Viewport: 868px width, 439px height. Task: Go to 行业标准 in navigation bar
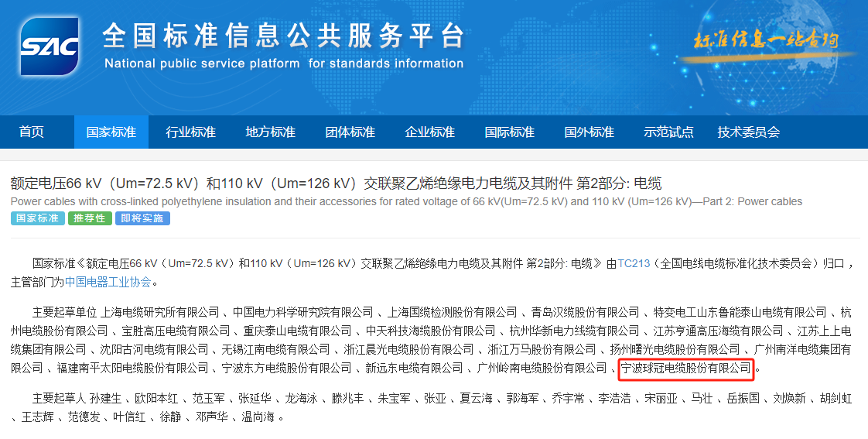tap(191, 132)
